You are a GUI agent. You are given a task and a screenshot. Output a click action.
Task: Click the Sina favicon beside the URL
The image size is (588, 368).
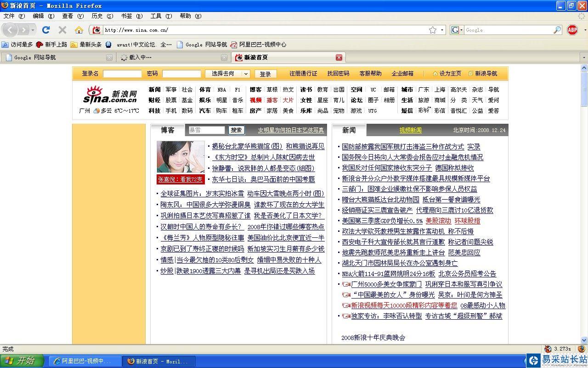coord(96,30)
